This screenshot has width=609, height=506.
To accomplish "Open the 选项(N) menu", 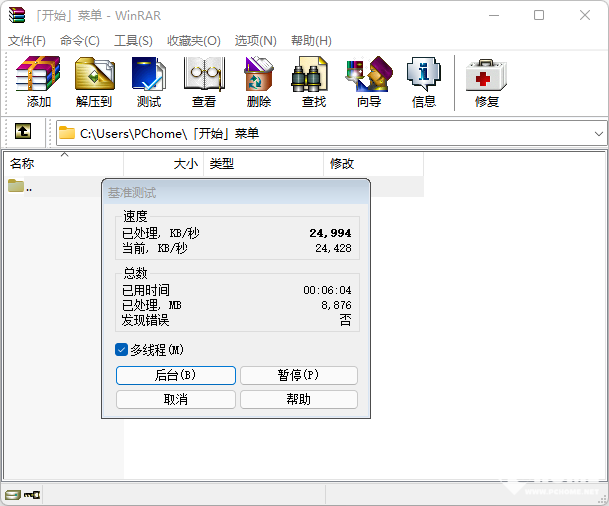I will (x=256, y=40).
